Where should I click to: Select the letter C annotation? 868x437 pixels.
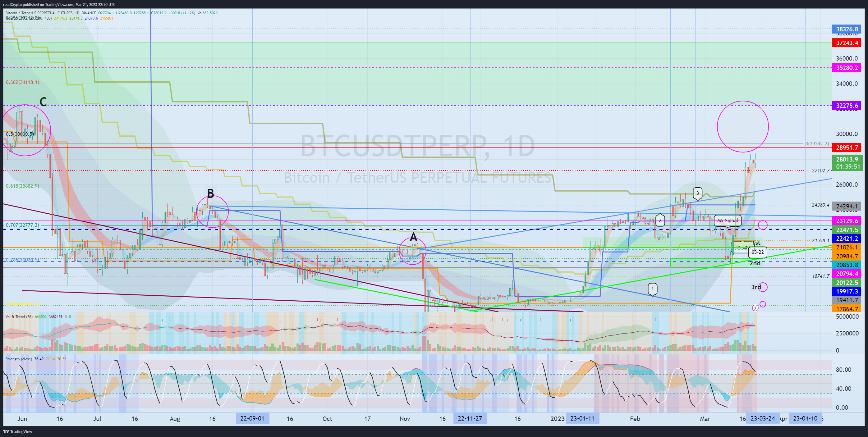[43, 102]
